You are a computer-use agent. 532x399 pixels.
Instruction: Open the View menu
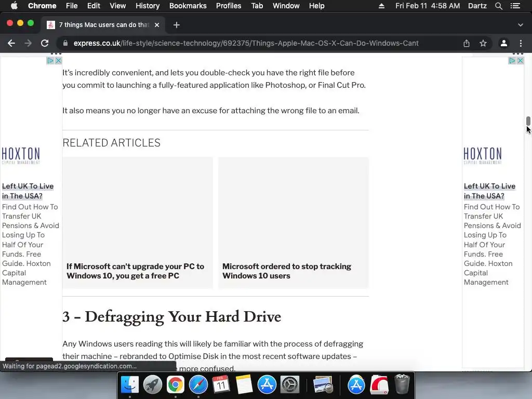118,6
